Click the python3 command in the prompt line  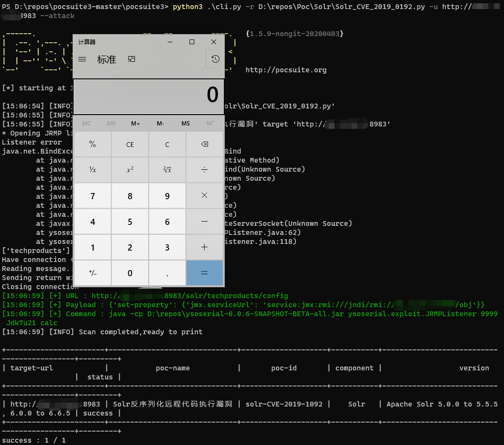coord(188,7)
